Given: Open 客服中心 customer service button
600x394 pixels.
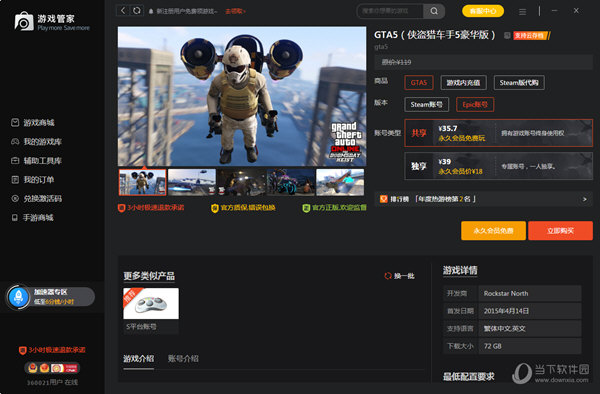Looking at the screenshot, I should coord(483,11).
